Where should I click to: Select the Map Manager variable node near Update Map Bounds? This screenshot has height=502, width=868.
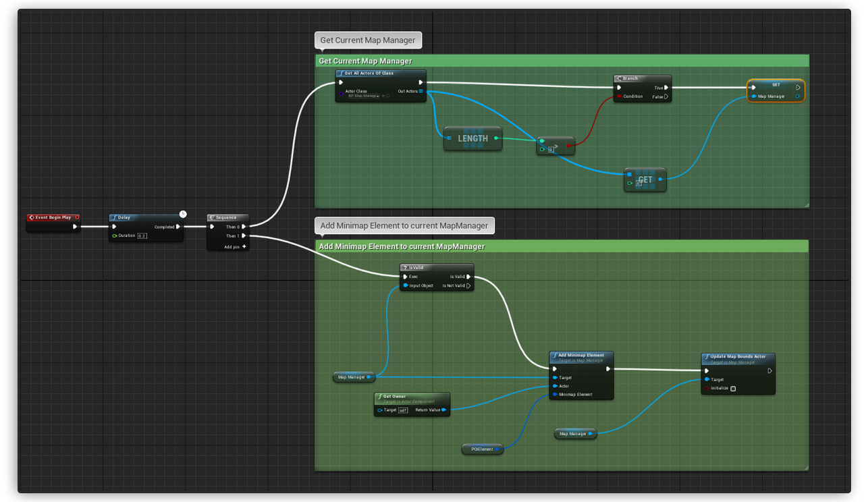pyautogui.click(x=575, y=434)
